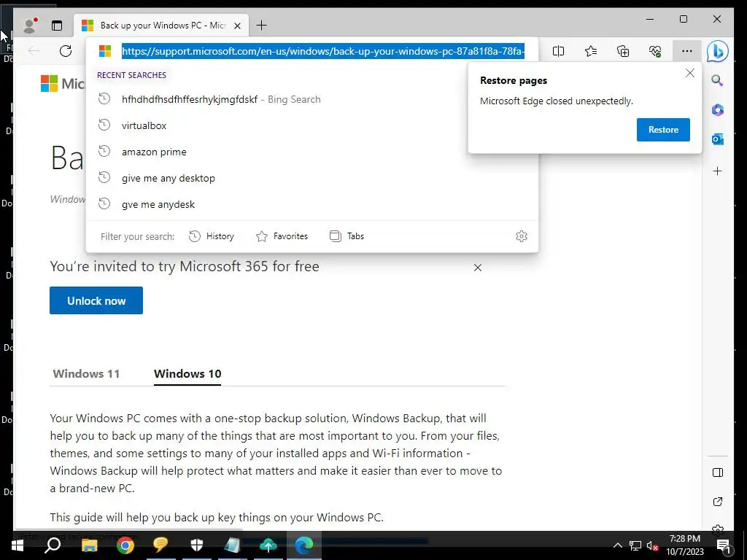Image resolution: width=747 pixels, height=560 pixels.
Task: Switch to the Windows 10 tab
Action: point(187,374)
